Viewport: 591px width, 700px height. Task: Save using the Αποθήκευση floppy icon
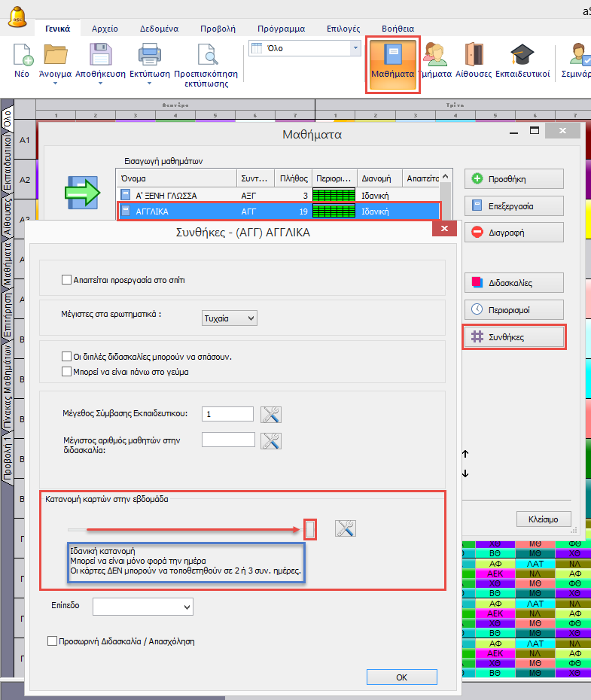coord(101,56)
